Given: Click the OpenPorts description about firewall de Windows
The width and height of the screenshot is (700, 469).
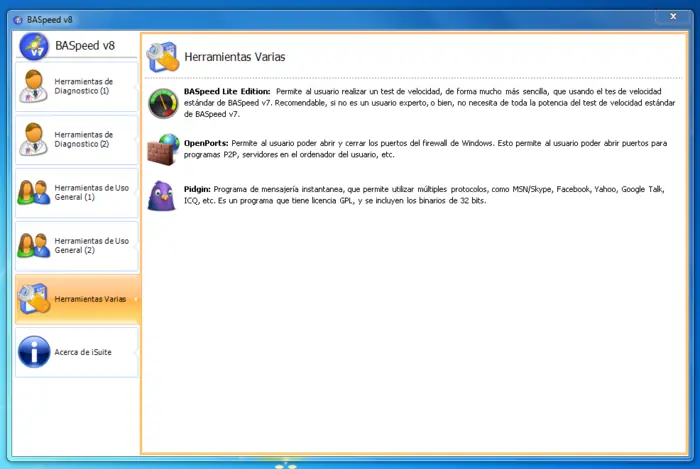Looking at the screenshot, I should tap(425, 149).
